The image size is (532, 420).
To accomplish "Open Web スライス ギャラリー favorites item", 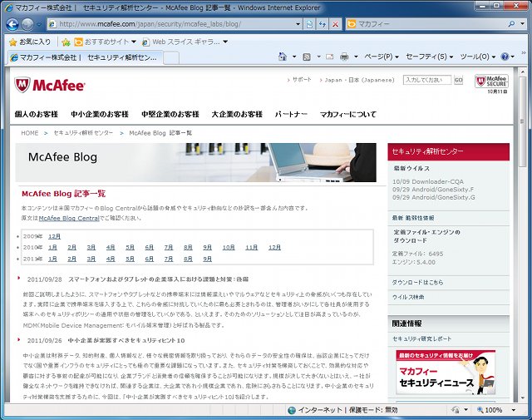I will [x=185, y=42].
